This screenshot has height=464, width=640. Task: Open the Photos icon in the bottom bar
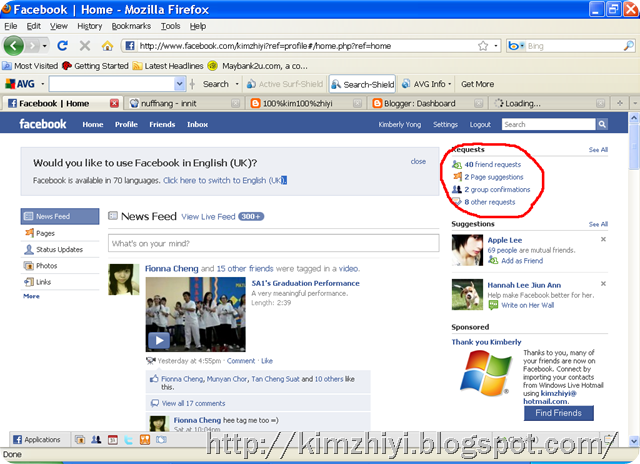[x=80, y=440]
